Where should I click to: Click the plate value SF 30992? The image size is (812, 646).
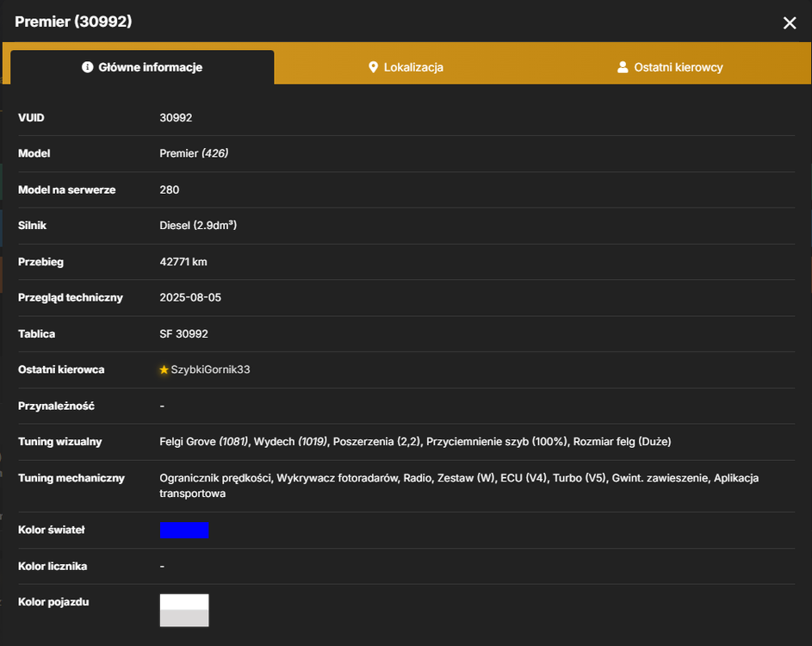click(x=183, y=333)
